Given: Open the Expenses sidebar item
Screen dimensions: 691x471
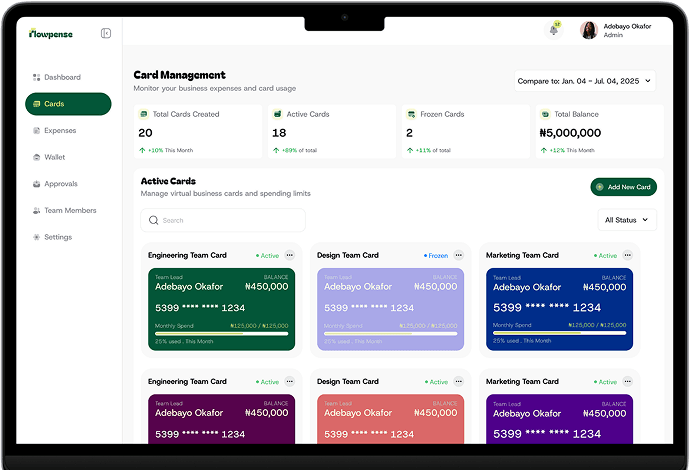Looking at the screenshot, I should (59, 130).
